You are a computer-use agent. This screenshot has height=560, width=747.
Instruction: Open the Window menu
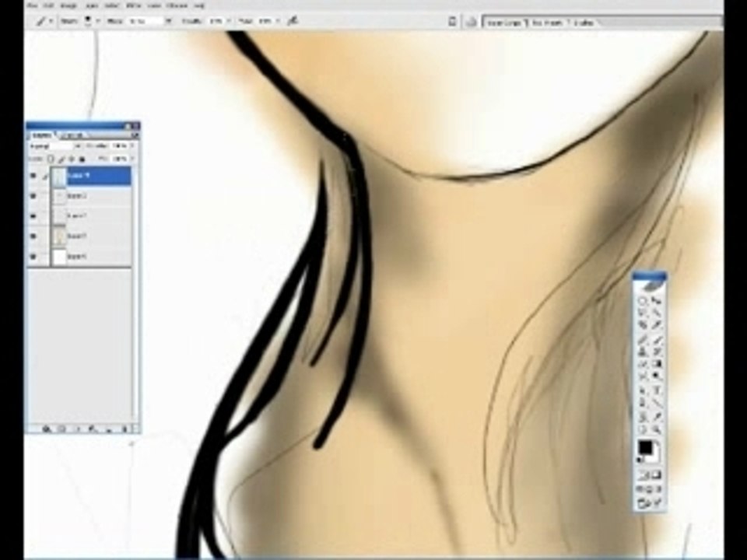[177, 5]
